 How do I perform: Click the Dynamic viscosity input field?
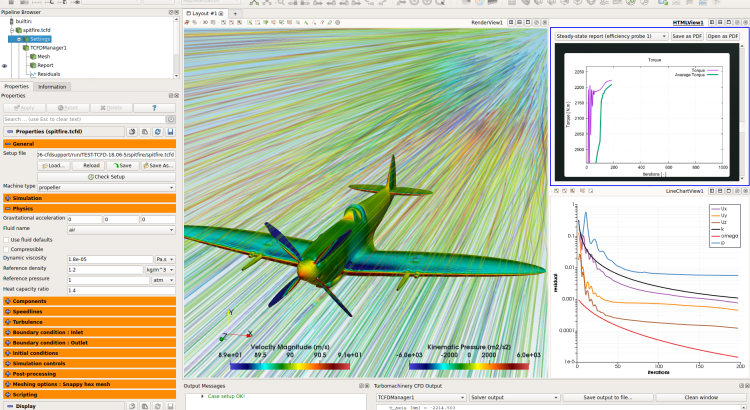pyautogui.click(x=110, y=259)
